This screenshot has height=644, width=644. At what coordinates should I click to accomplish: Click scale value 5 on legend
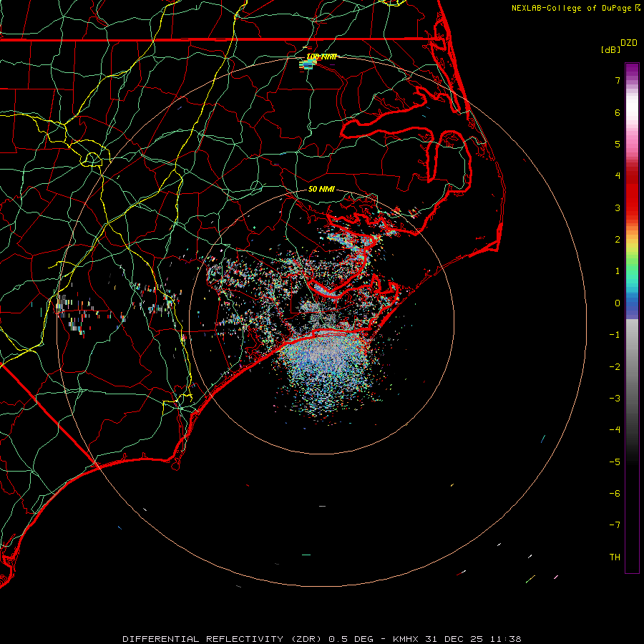[618, 144]
